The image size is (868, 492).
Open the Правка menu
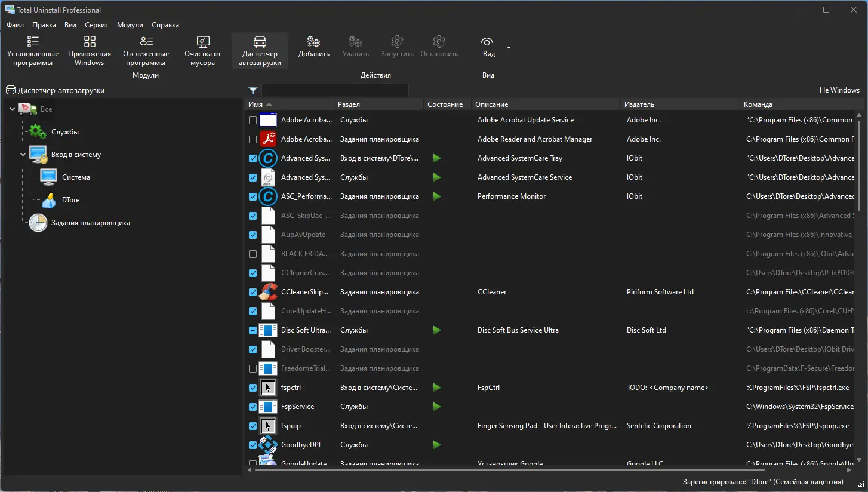coord(44,25)
